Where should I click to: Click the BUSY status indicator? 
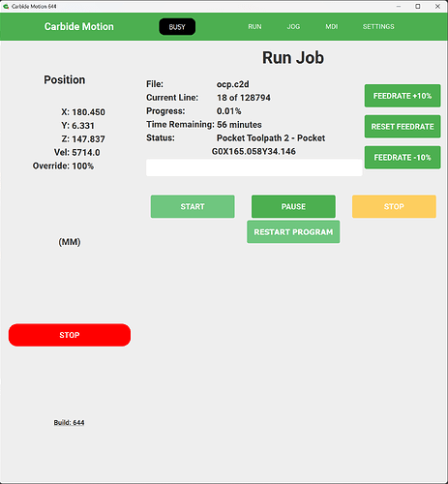click(177, 27)
